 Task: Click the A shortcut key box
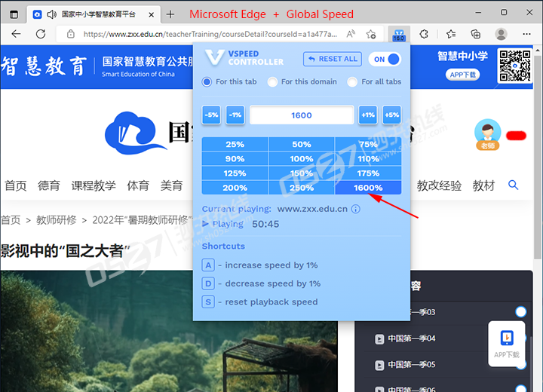click(x=208, y=265)
